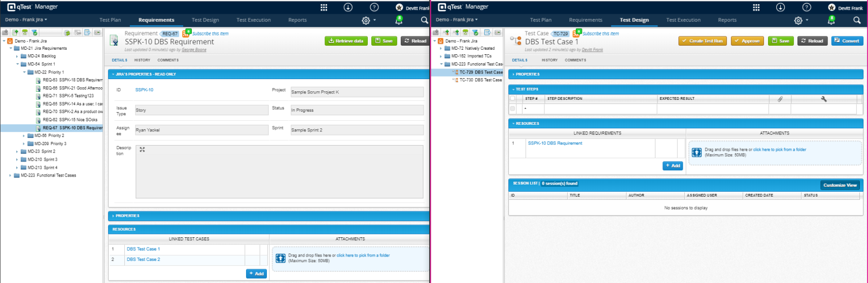This screenshot has width=868, height=283.
Task: Click new requirement icon in Requirements tree toolbar
Action: click(x=15, y=32)
